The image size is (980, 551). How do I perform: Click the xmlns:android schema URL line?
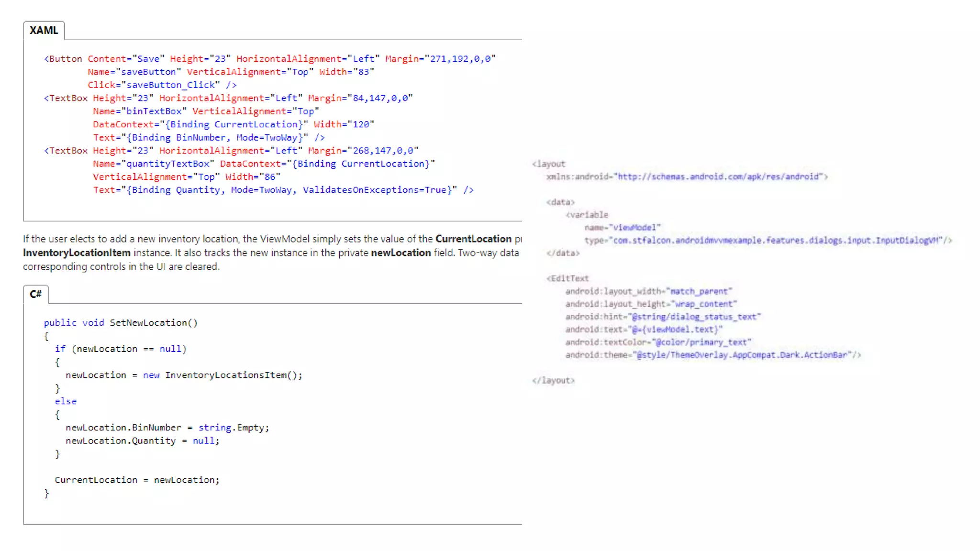[x=687, y=177]
